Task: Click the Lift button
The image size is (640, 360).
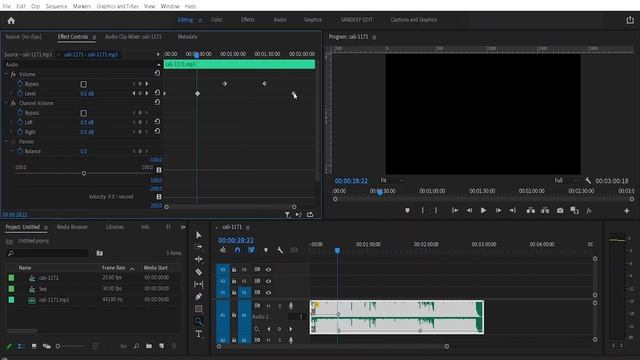Action: (x=531, y=211)
